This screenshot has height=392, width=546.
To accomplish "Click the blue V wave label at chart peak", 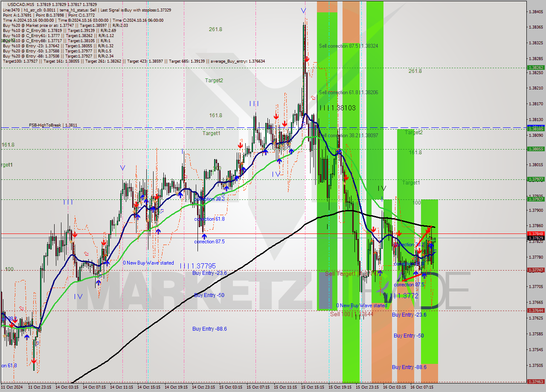I will pyautogui.click(x=303, y=10).
